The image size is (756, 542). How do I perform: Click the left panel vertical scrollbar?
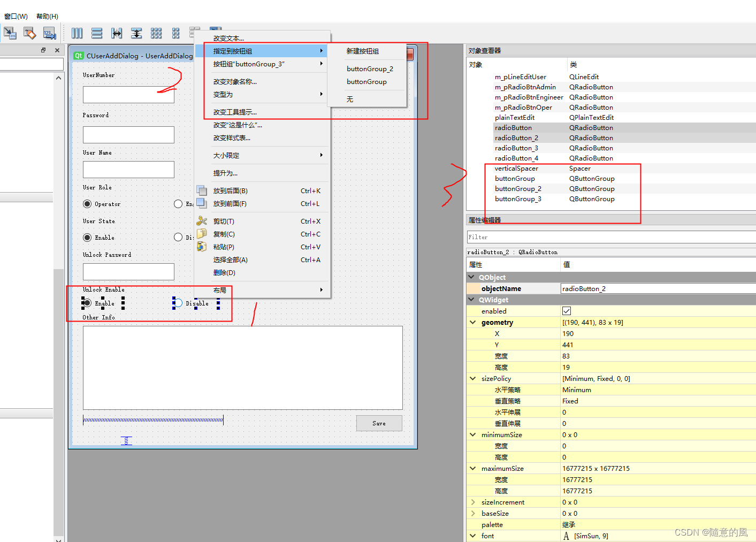tap(58, 401)
